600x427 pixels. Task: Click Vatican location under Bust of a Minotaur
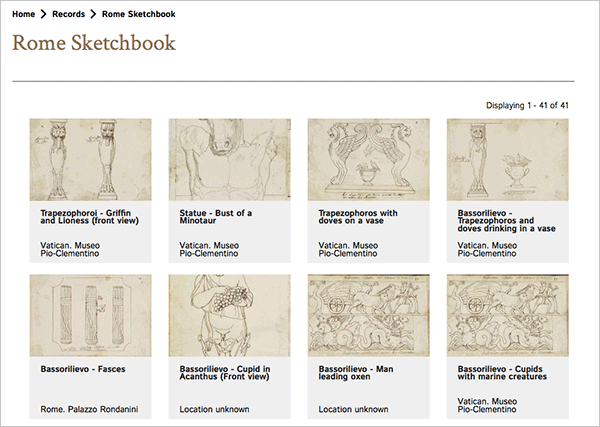pos(209,249)
